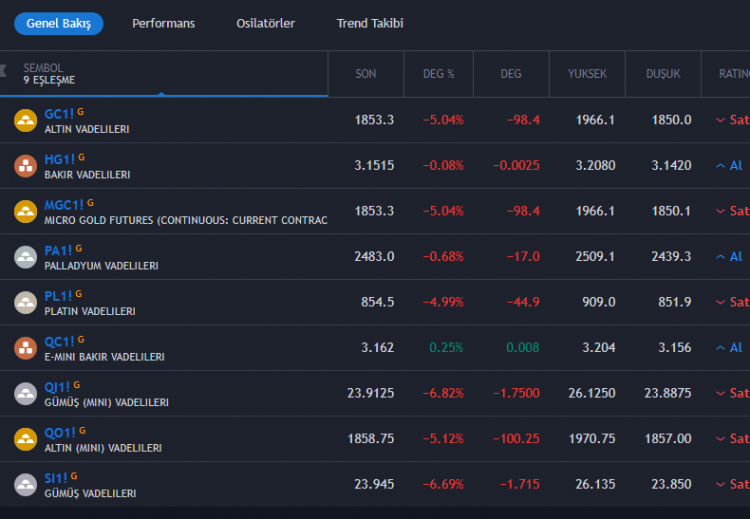750x519 pixels.
Task: Click the gold icon beside GC1!
Action: point(25,121)
